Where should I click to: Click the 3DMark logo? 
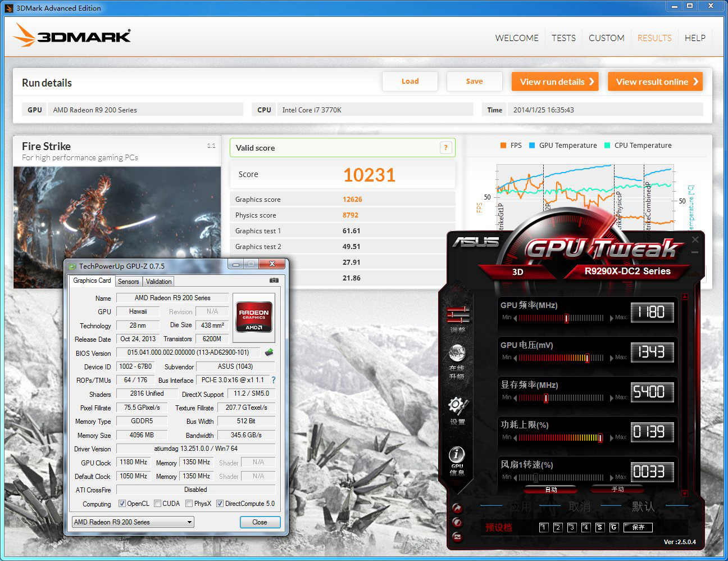pyautogui.click(x=72, y=35)
